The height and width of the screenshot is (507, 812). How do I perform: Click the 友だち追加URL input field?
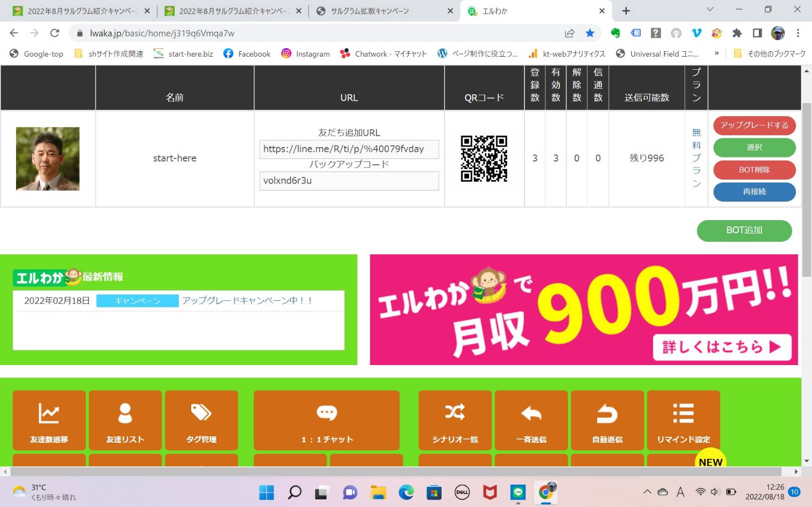pos(349,149)
